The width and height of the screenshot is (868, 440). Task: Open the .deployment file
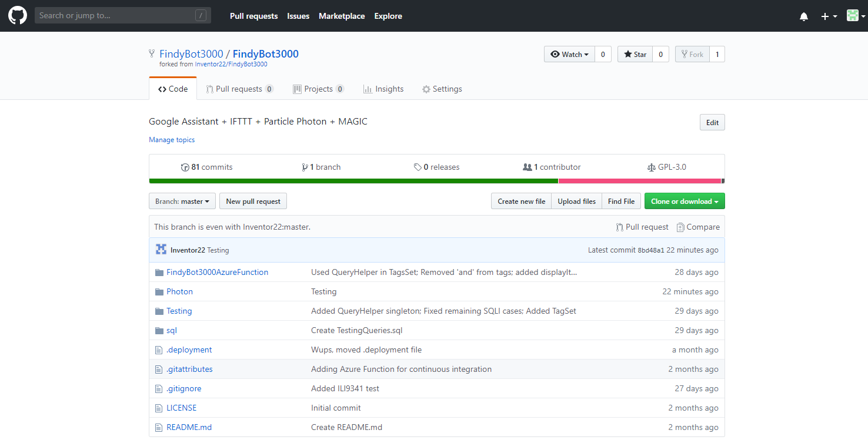[x=189, y=350]
